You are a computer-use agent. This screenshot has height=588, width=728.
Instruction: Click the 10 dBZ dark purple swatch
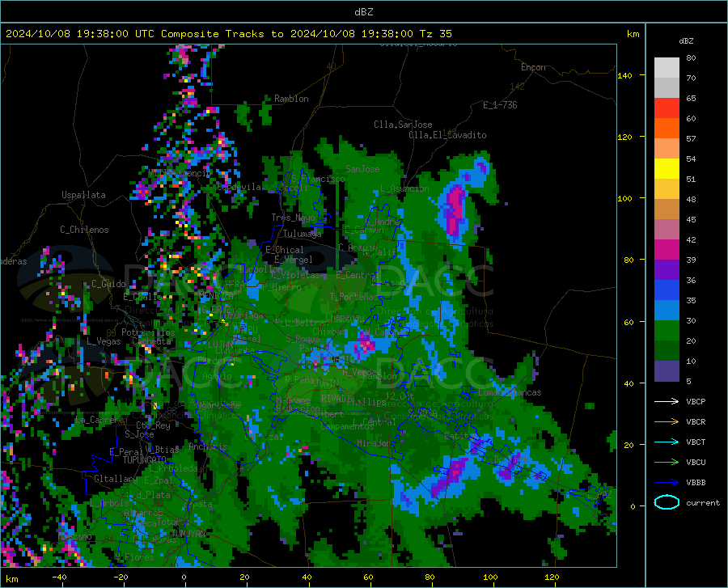[x=667, y=370]
